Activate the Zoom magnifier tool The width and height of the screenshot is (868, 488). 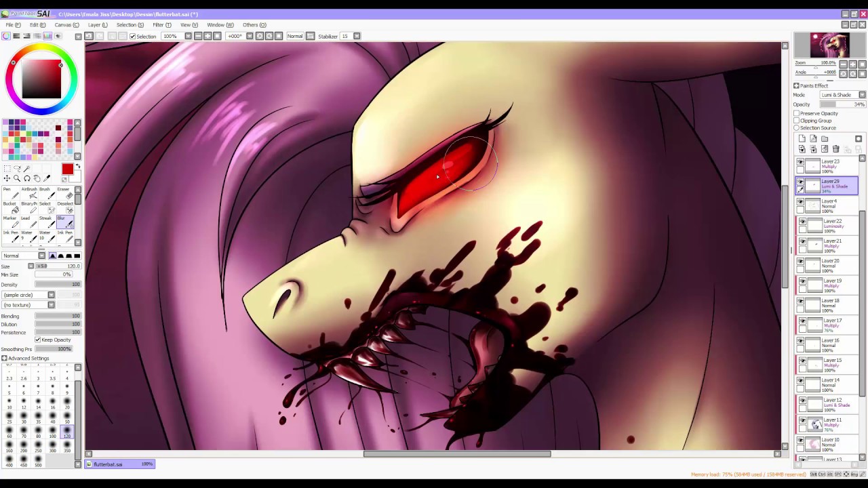(x=17, y=178)
